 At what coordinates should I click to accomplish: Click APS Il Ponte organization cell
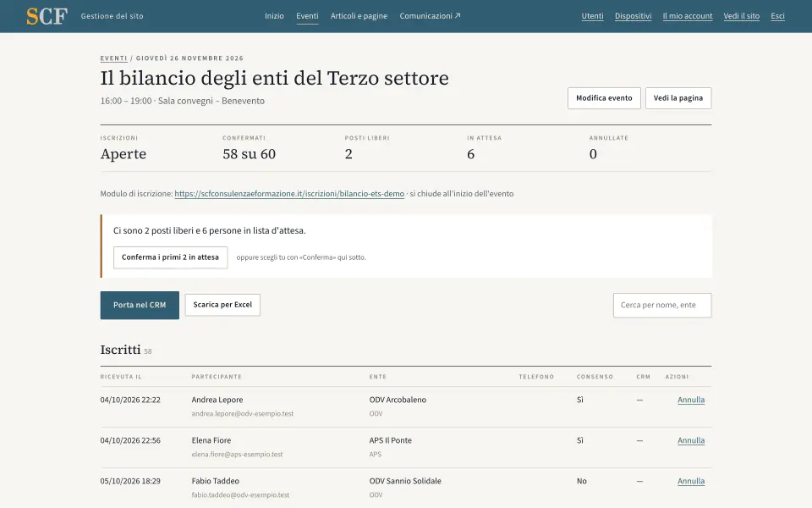(x=391, y=440)
